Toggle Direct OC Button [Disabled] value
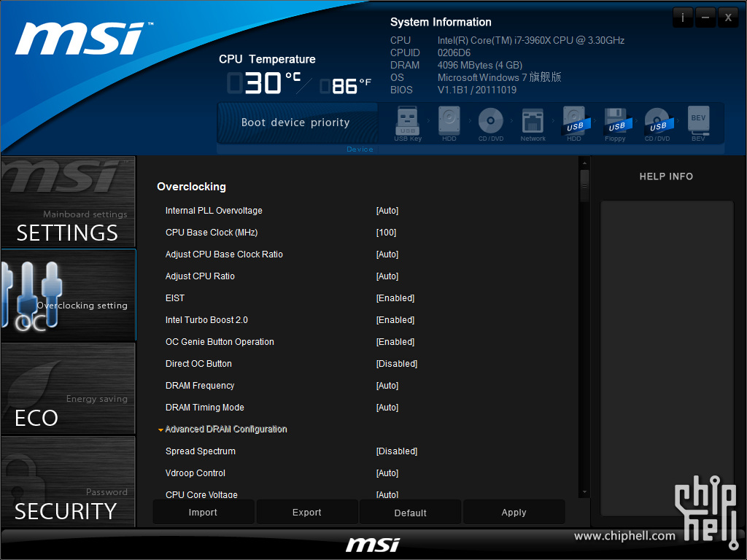This screenshot has height=560, width=747. [397, 364]
